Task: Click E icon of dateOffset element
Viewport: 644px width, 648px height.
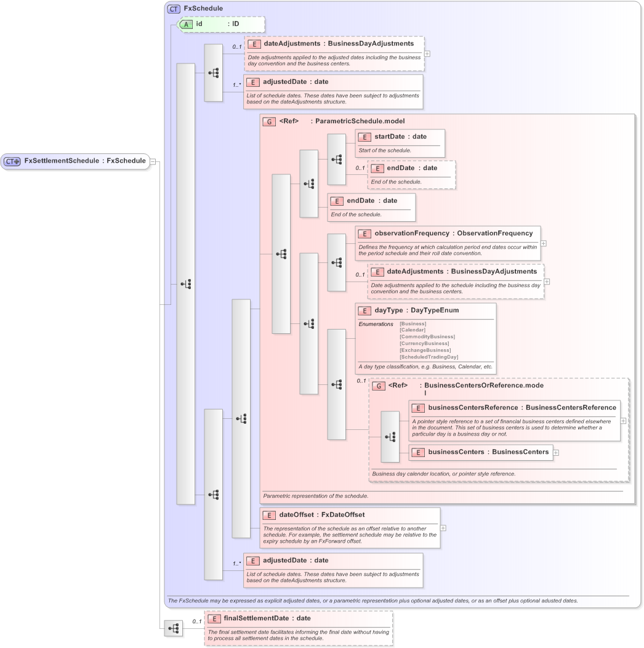Action: (x=269, y=516)
